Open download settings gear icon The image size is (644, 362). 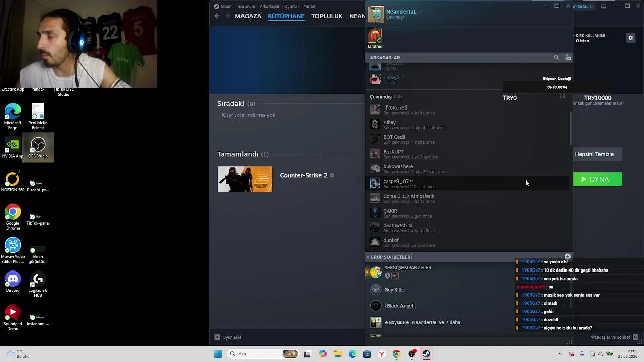(630, 38)
